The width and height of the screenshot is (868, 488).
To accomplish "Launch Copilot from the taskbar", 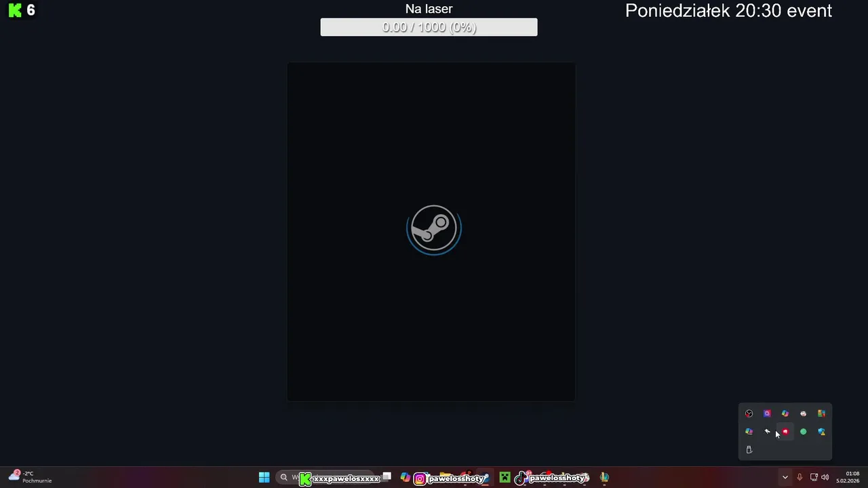I will pyautogui.click(x=405, y=478).
